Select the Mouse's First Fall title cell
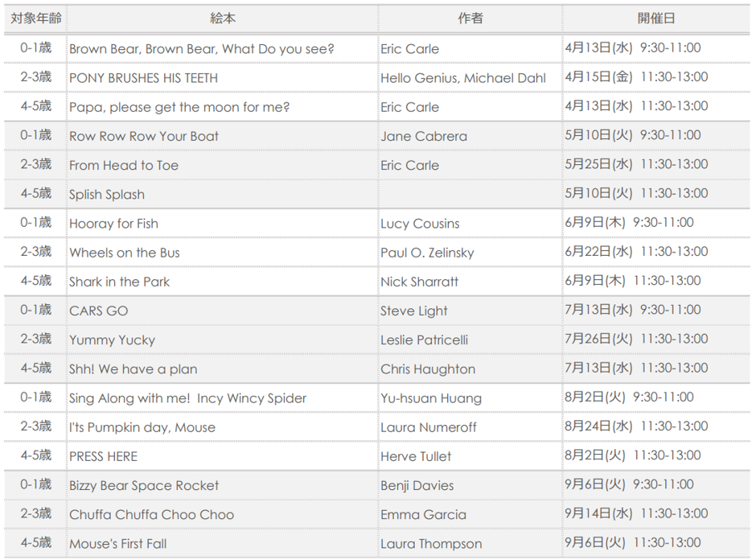The height and width of the screenshot is (560, 752). tap(223, 544)
